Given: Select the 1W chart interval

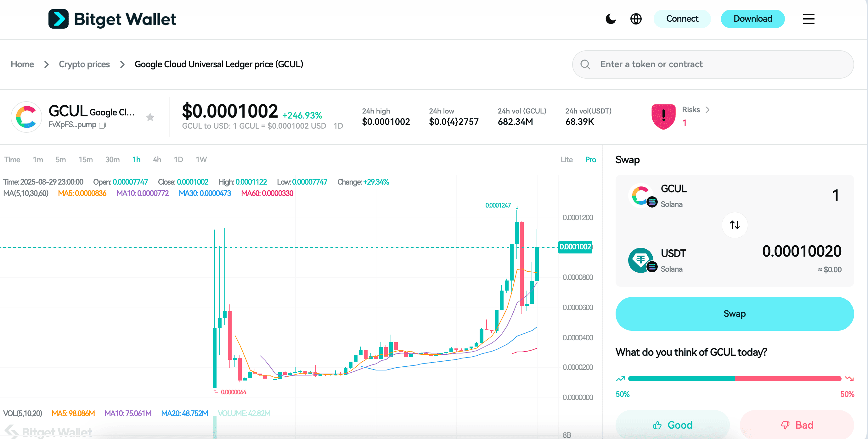Looking at the screenshot, I should [201, 159].
